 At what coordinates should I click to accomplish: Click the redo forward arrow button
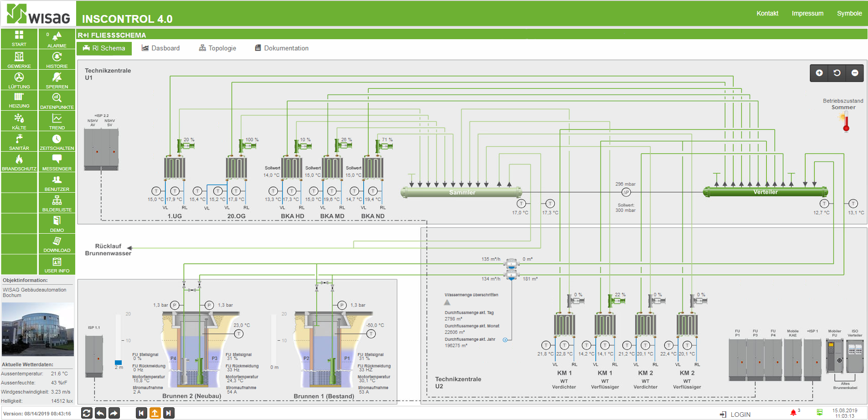[x=114, y=413]
